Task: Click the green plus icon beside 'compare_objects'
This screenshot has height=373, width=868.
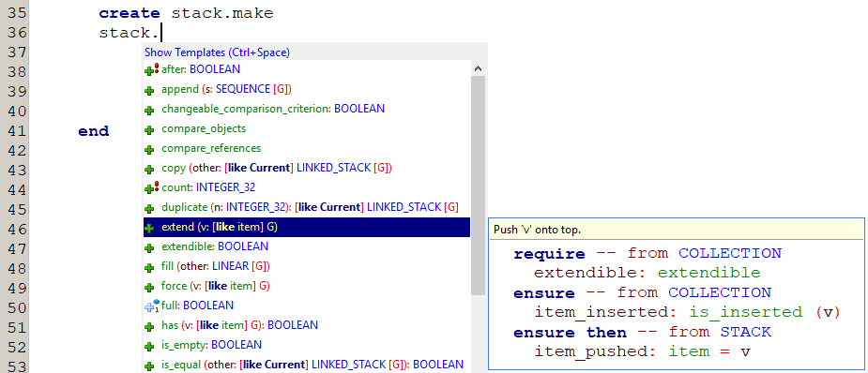Action: 149,130
